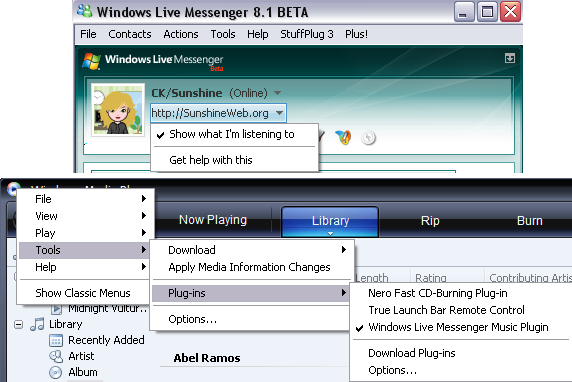Maximize the Messenger window

coord(487,12)
